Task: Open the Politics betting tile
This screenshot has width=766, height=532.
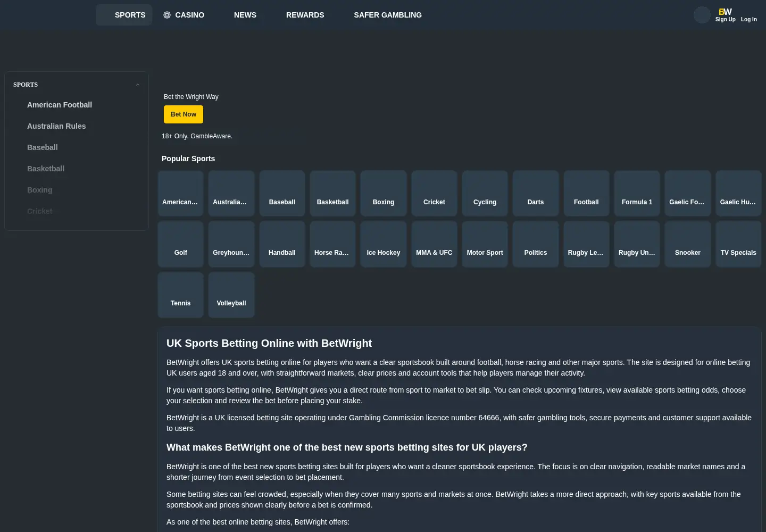Action: [536, 244]
